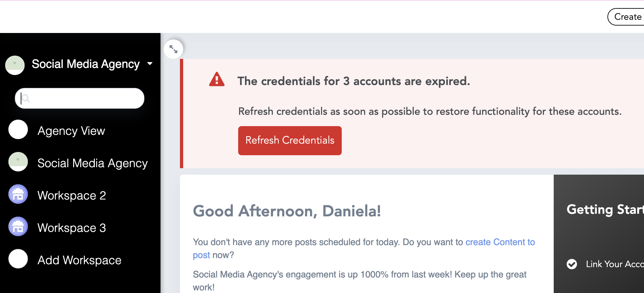The width and height of the screenshot is (644, 293).
Task: Click the header Social Media Agency avatar
Action: point(15,65)
